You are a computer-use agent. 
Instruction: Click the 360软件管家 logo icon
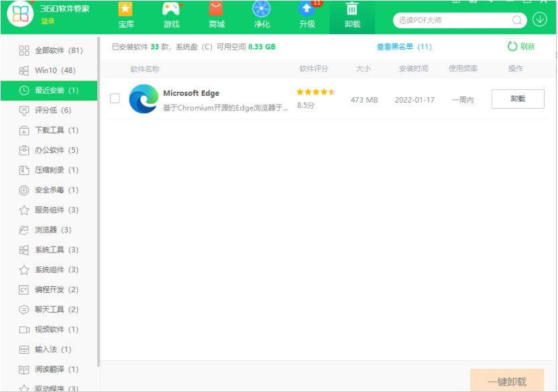(20, 17)
